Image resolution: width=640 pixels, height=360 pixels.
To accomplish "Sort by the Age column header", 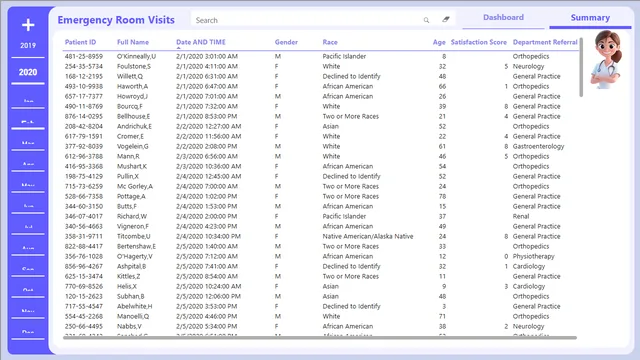I will pos(439,42).
